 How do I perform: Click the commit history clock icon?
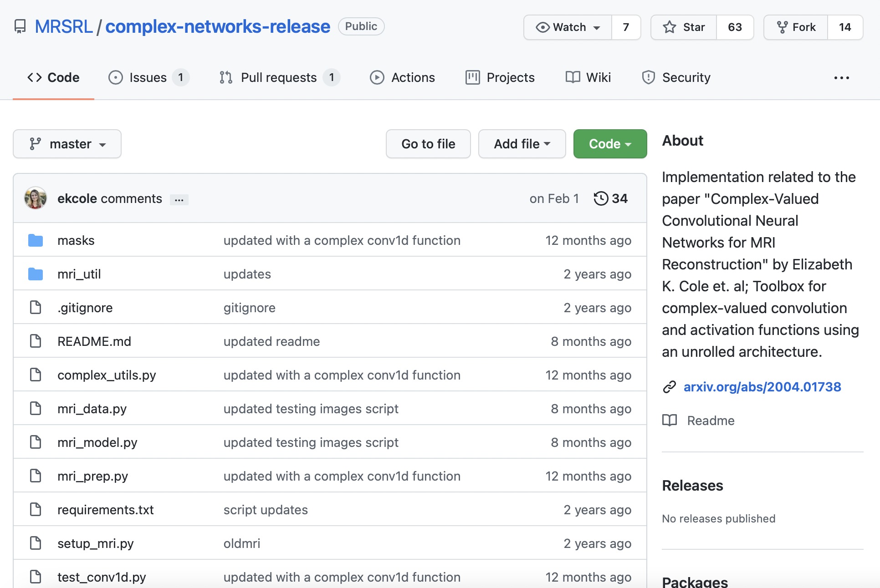[601, 198]
